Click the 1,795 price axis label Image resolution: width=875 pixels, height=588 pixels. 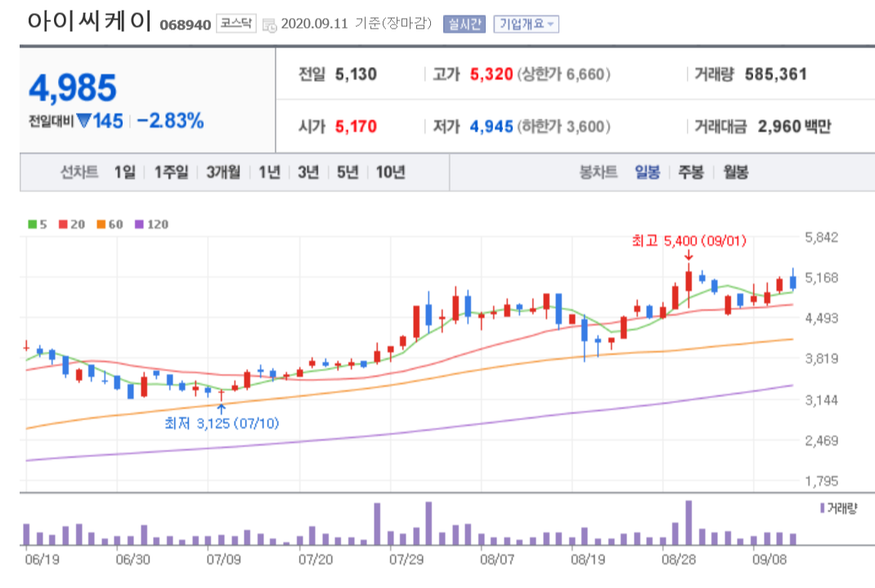[x=821, y=481]
